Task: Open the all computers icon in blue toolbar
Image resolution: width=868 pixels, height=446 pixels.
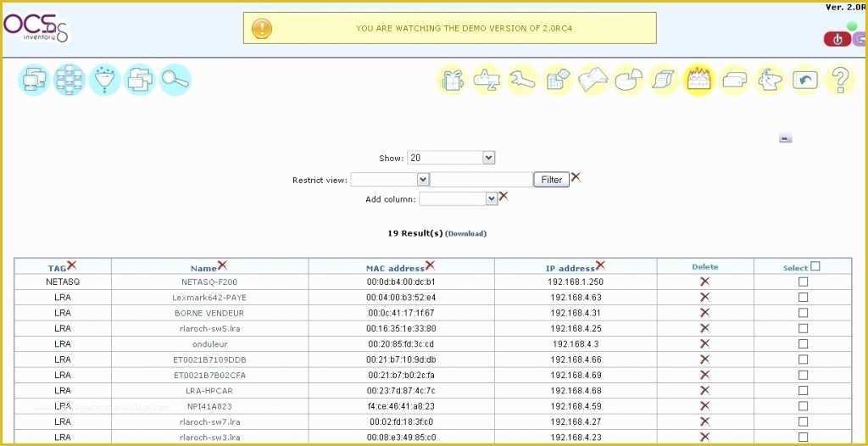Action: [34, 80]
